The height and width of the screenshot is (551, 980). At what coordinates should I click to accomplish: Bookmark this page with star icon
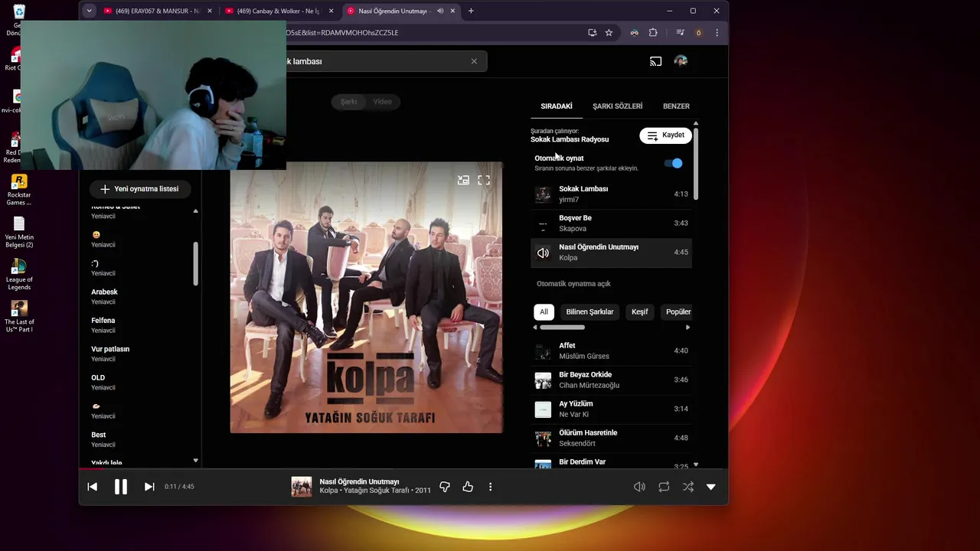pyautogui.click(x=609, y=33)
